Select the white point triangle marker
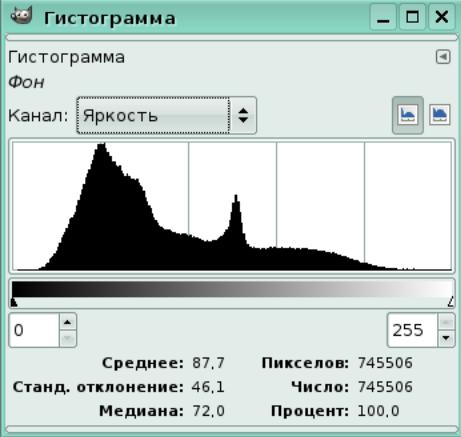This screenshot has width=461, height=437. coord(451,301)
